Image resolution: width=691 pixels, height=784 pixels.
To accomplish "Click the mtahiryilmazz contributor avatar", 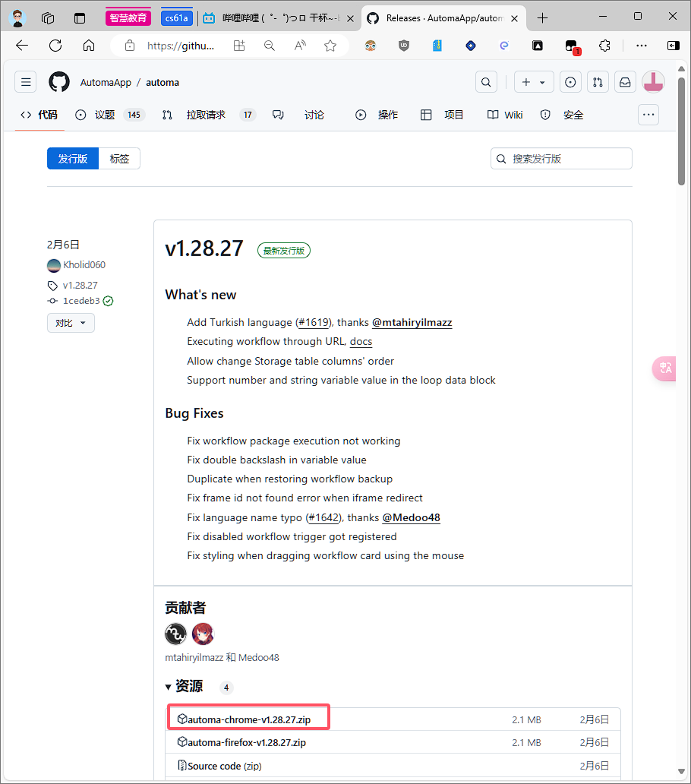I will coord(176,634).
